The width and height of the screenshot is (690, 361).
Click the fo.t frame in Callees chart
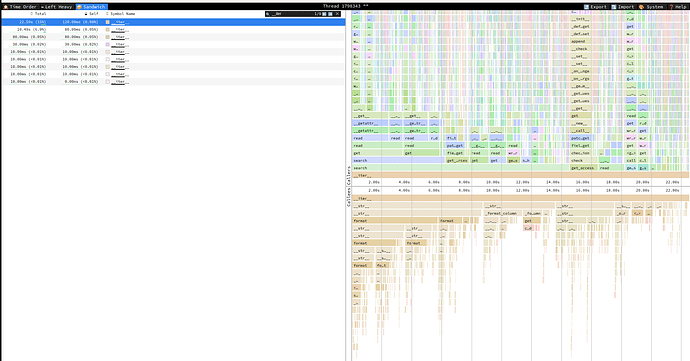(x=382, y=265)
